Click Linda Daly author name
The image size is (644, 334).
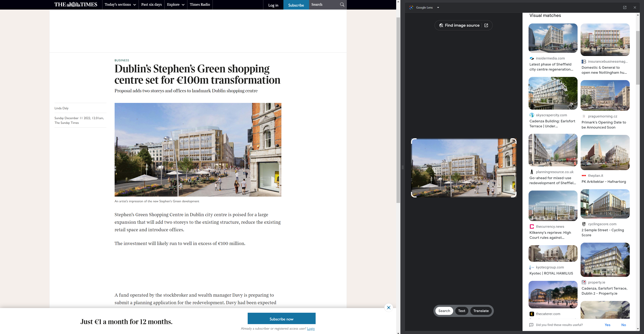[62, 108]
